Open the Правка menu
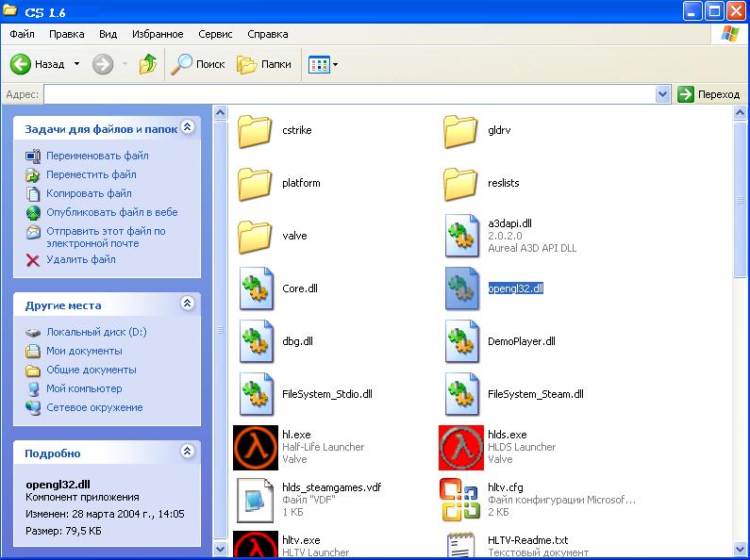Image resolution: width=750 pixels, height=560 pixels. coord(66,34)
